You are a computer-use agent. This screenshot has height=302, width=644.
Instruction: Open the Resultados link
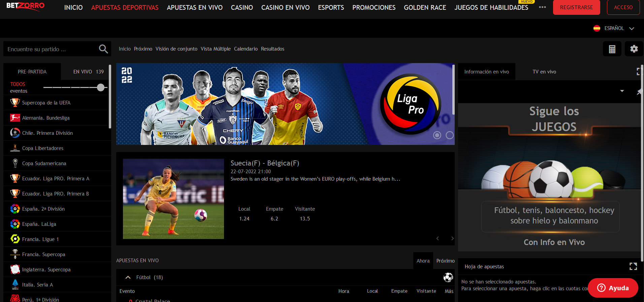point(272,49)
